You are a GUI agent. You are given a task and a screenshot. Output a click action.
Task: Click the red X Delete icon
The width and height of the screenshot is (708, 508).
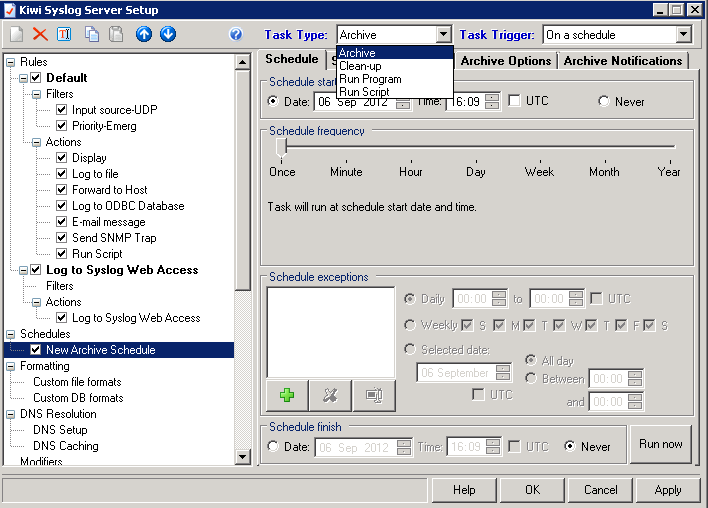pos(40,34)
